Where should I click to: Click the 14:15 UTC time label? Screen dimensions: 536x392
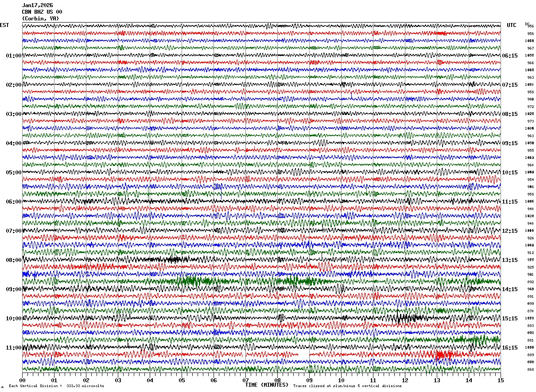[510, 289]
